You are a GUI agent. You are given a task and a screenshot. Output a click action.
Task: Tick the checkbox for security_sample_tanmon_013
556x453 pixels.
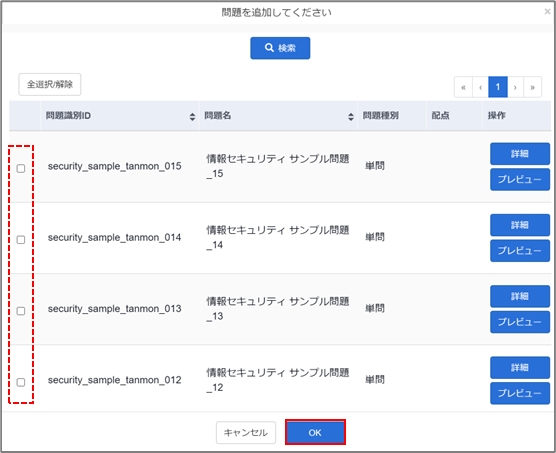coord(21,311)
